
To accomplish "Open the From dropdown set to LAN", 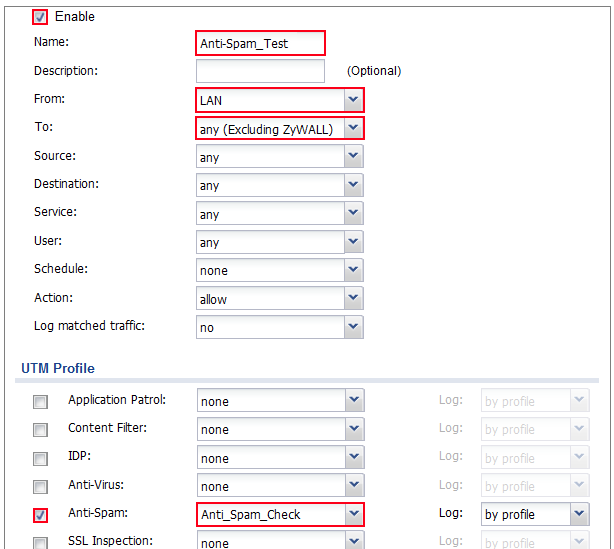I will click(279, 100).
